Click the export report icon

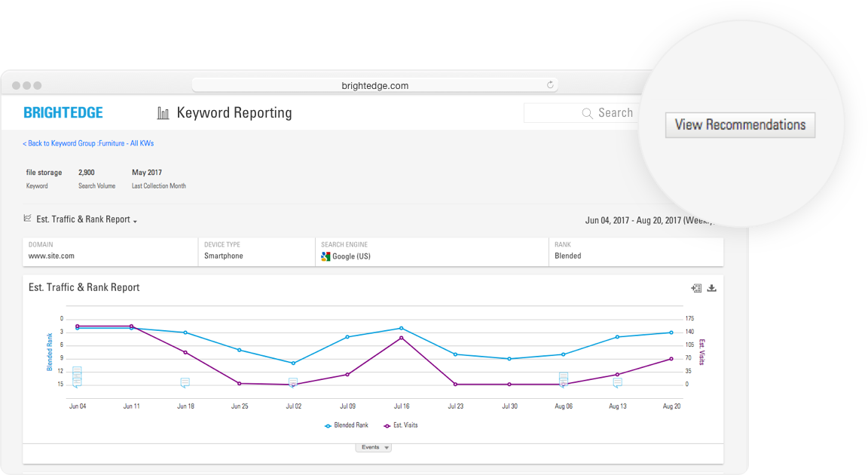[x=696, y=288]
